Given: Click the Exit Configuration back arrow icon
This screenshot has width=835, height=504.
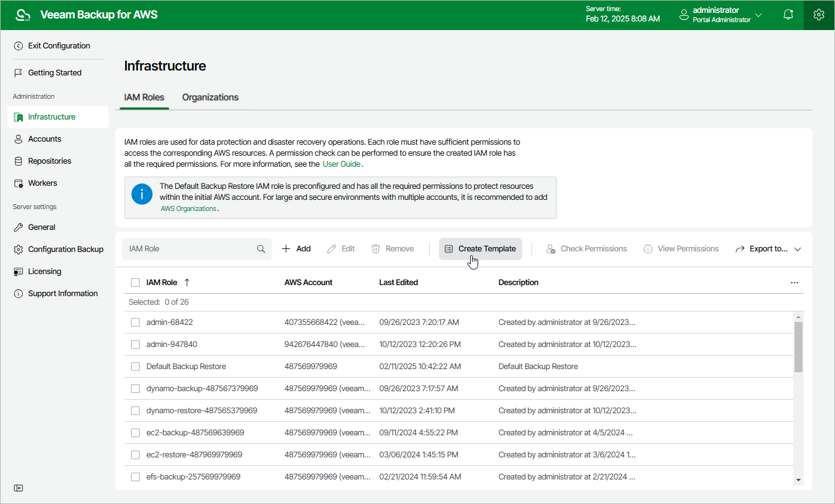Looking at the screenshot, I should (x=18, y=46).
